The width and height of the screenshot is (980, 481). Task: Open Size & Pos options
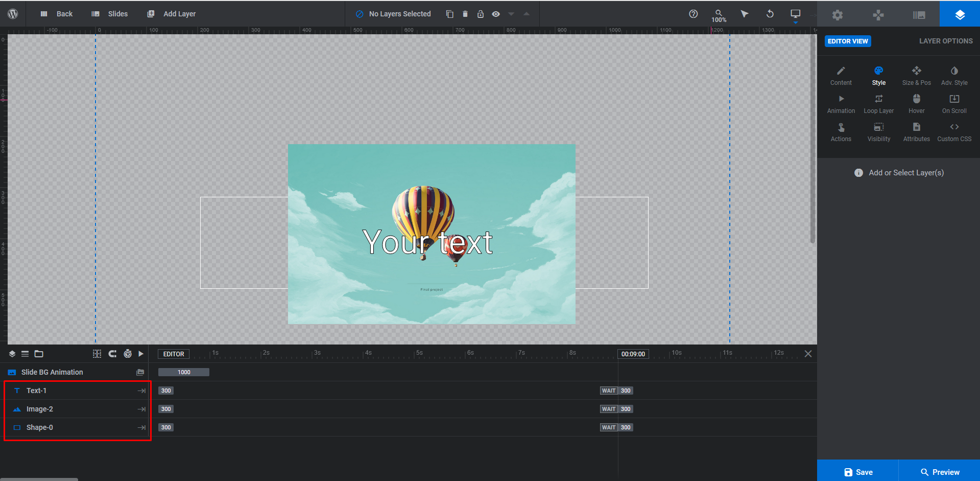[x=917, y=76]
